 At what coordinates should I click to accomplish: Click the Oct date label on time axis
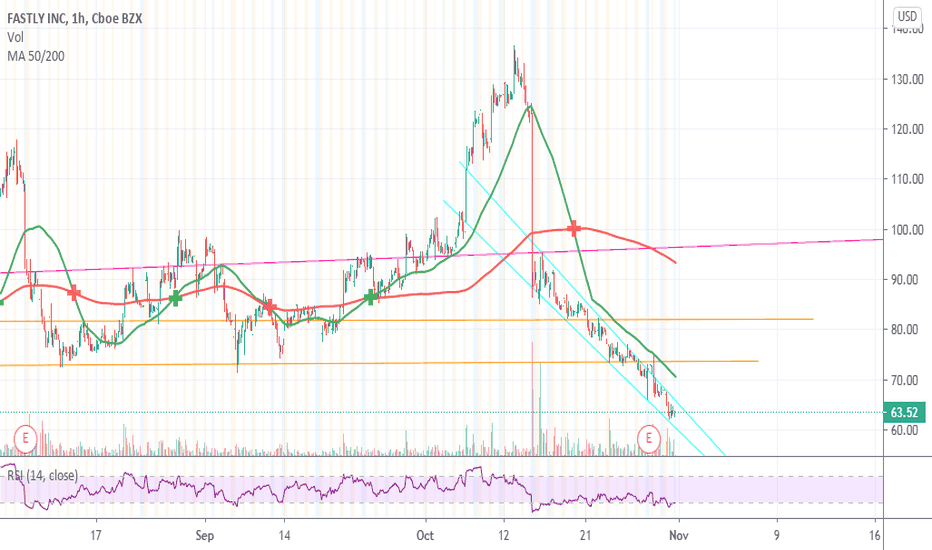tap(425, 536)
